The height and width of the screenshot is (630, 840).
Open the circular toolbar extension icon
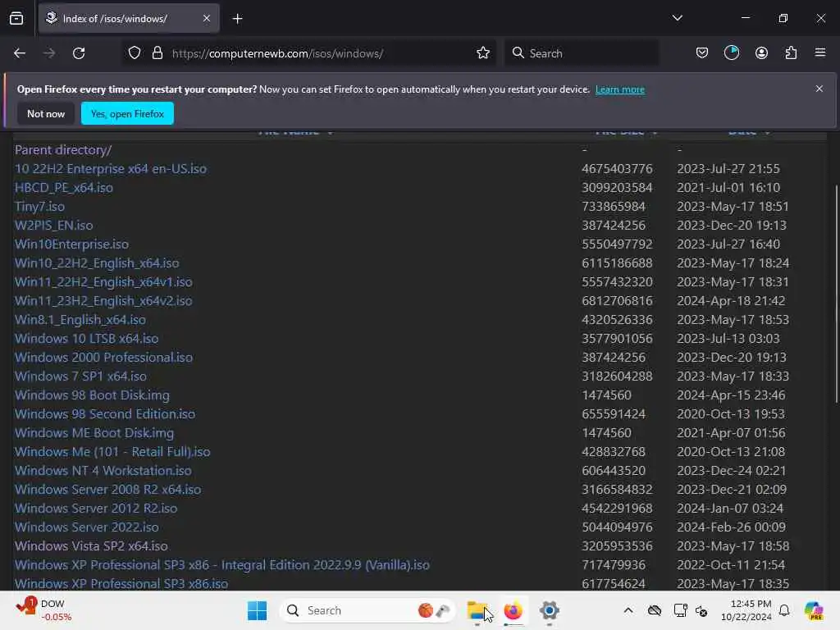tap(731, 53)
